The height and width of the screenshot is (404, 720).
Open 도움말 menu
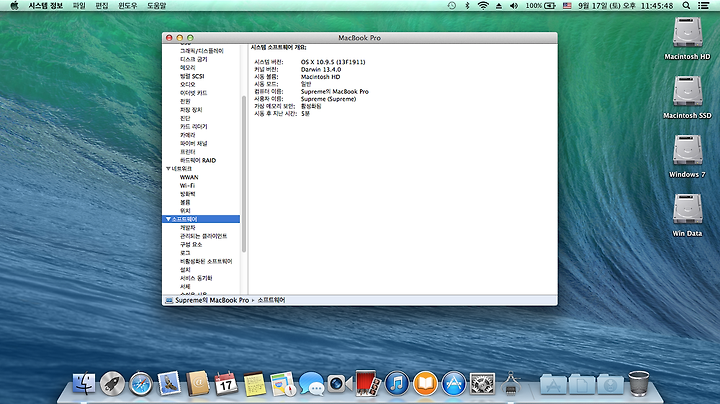click(157, 6)
